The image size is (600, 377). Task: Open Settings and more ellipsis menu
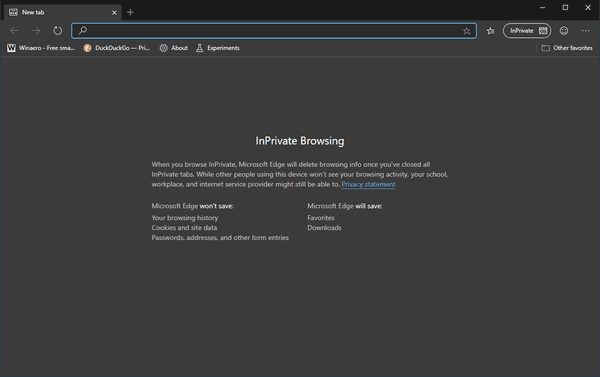[x=585, y=31]
